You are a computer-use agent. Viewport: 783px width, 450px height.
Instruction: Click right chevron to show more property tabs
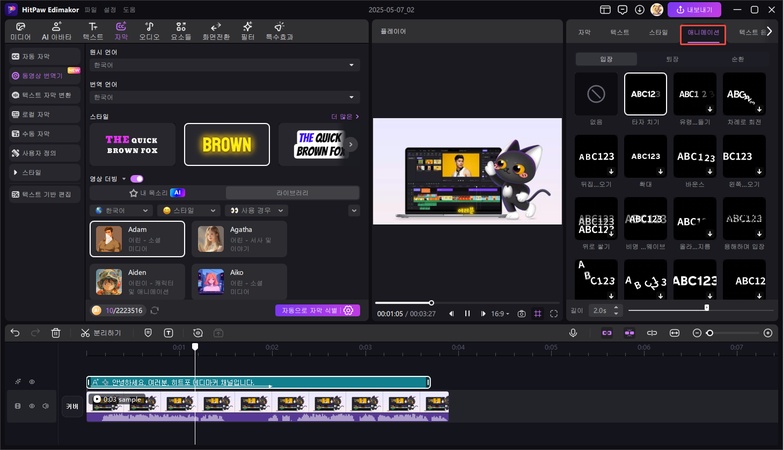pos(770,31)
